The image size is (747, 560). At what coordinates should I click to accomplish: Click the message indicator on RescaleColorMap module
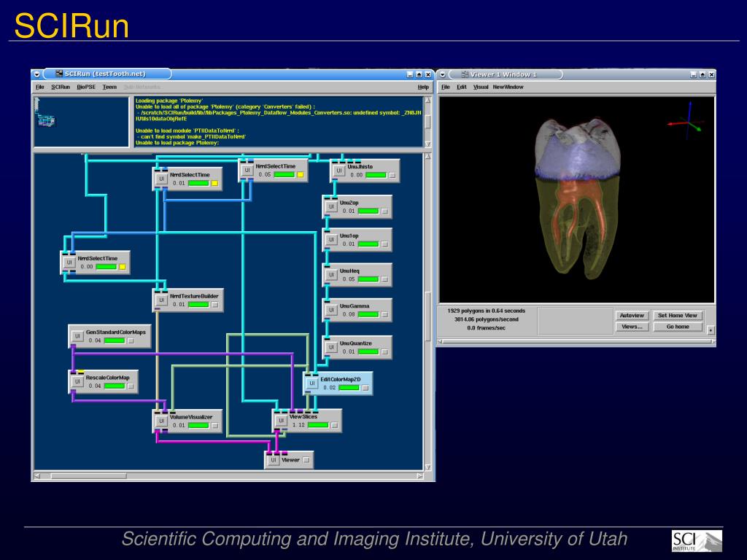[131, 386]
